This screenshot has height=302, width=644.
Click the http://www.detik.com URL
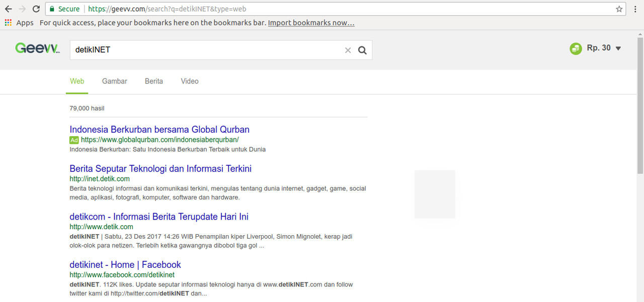[101, 227]
